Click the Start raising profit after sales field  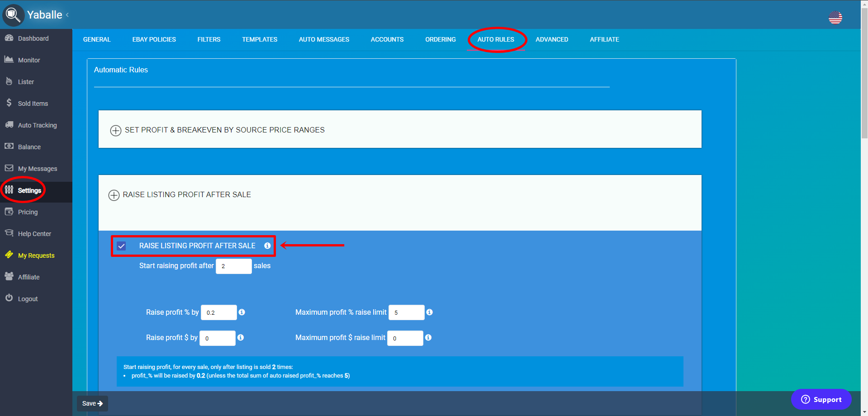click(234, 266)
